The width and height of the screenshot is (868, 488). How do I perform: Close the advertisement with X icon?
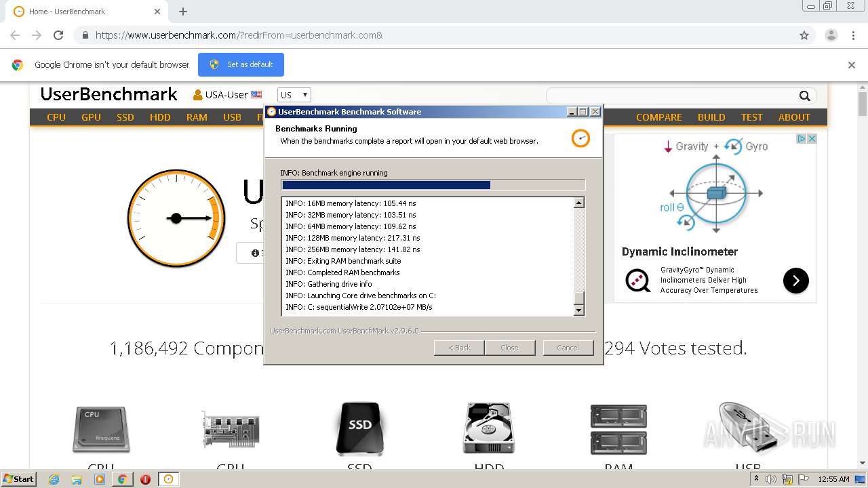(x=811, y=138)
